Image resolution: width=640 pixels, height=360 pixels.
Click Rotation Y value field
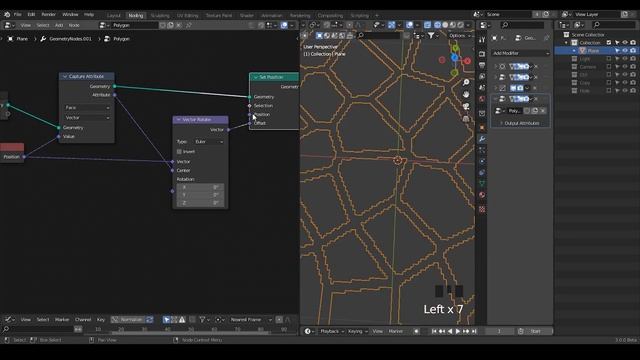[200, 195]
